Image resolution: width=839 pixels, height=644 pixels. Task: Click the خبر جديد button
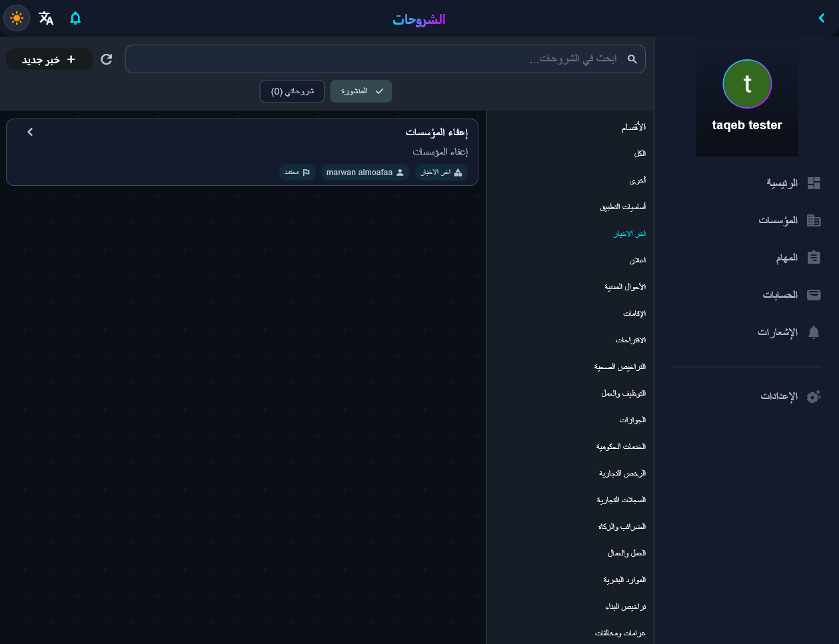coord(49,59)
